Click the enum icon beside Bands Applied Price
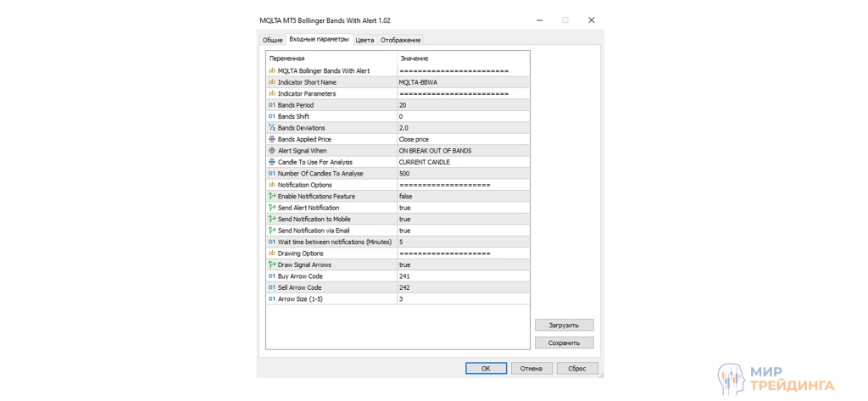 point(272,139)
